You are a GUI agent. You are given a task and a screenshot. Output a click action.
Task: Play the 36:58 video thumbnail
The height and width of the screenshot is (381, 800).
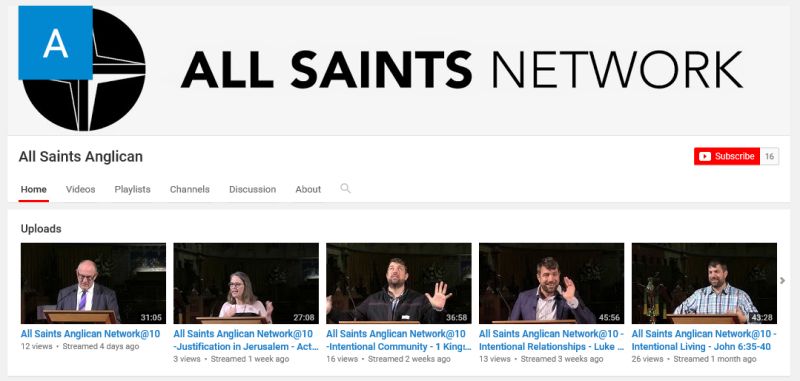coord(398,283)
